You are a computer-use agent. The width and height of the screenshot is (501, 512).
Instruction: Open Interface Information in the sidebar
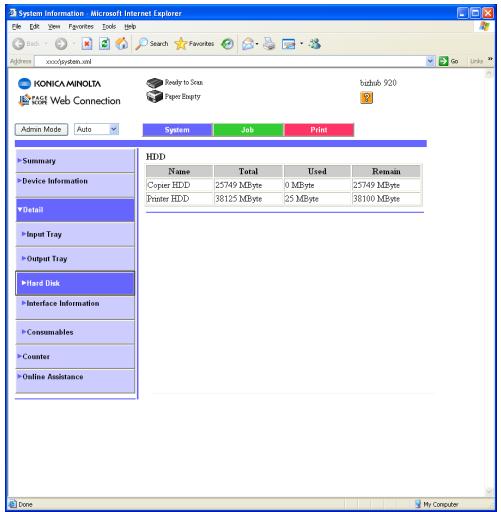(x=75, y=307)
